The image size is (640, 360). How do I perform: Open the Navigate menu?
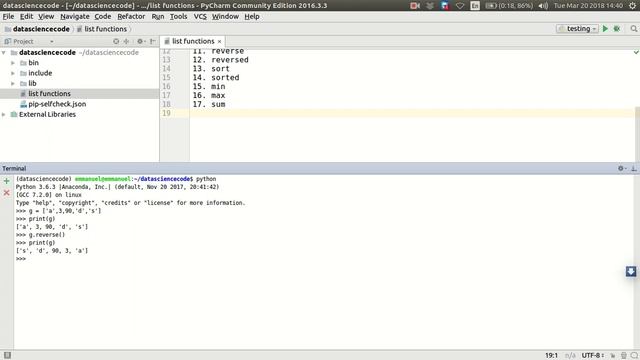pos(75,16)
